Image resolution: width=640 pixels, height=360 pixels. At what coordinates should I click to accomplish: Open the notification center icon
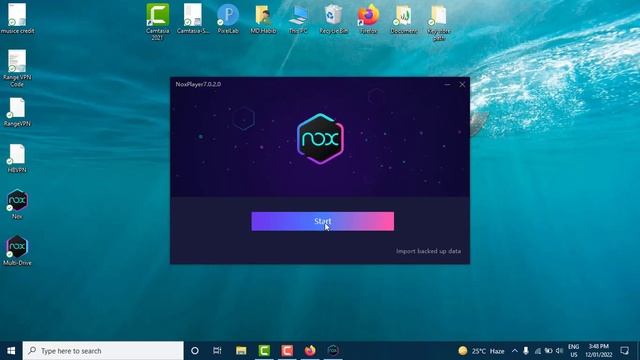coord(624,351)
